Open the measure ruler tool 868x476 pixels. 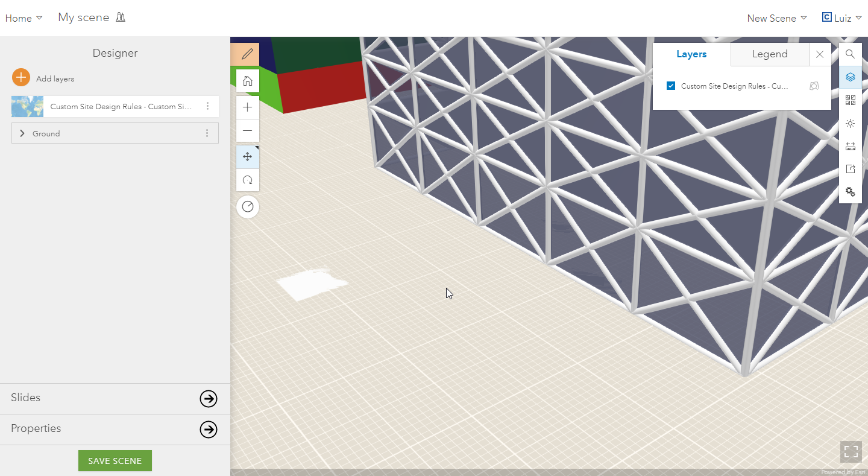coord(850,146)
